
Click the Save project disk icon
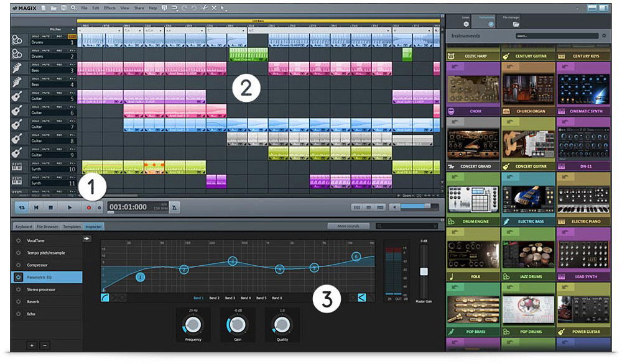[63, 8]
